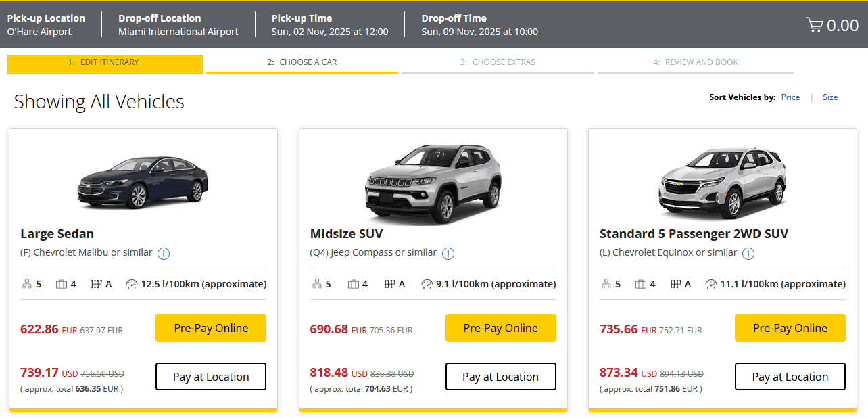Open info icon for Jeep Compass

448,254
